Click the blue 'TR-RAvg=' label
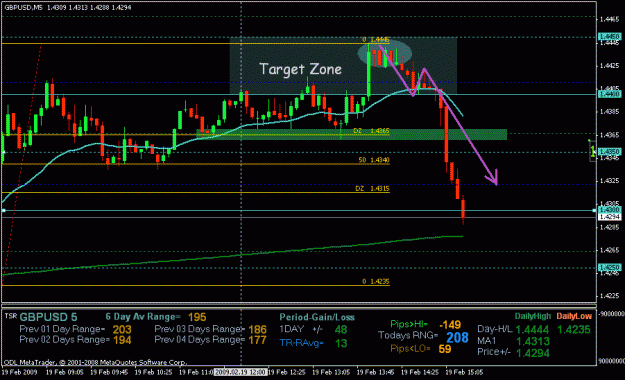Screen dimensions: 625x380 (302, 343)
